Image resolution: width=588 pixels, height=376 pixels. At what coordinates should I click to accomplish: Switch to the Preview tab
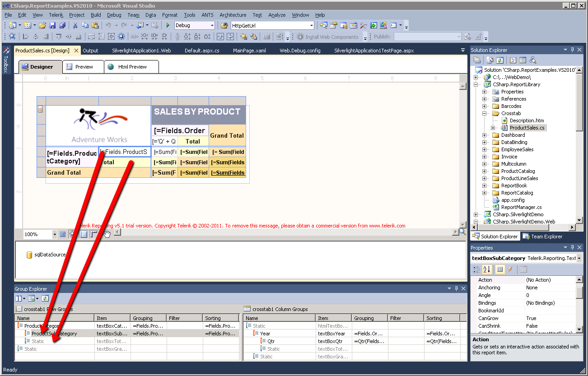click(x=84, y=67)
